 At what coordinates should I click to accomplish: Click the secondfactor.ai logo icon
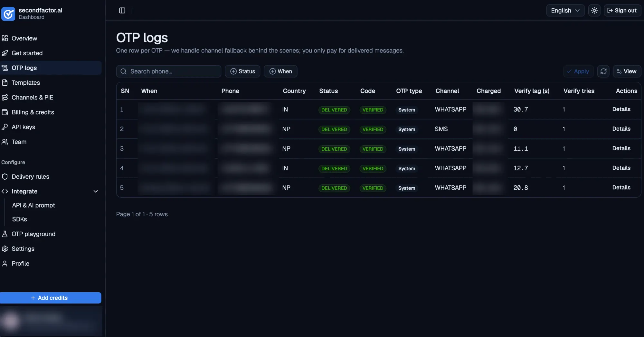[8, 14]
